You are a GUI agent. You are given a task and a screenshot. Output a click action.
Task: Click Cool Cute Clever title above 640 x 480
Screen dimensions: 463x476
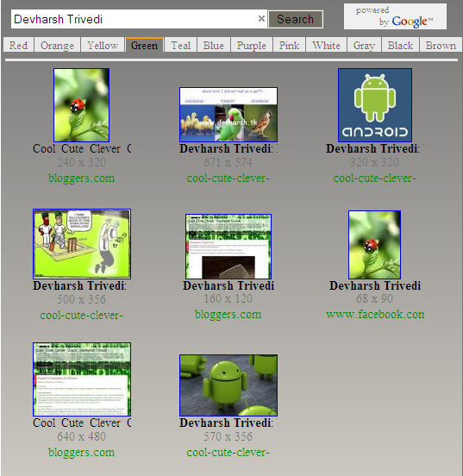pos(82,423)
